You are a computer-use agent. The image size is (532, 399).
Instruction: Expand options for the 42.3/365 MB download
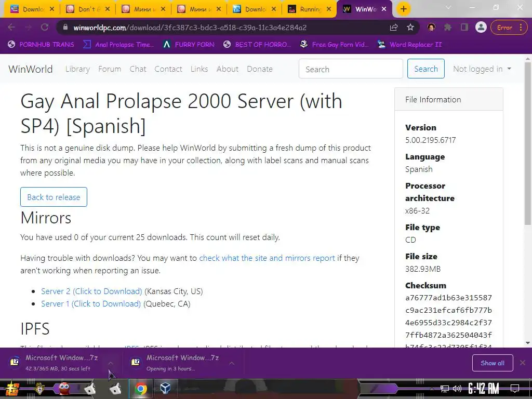click(x=111, y=363)
